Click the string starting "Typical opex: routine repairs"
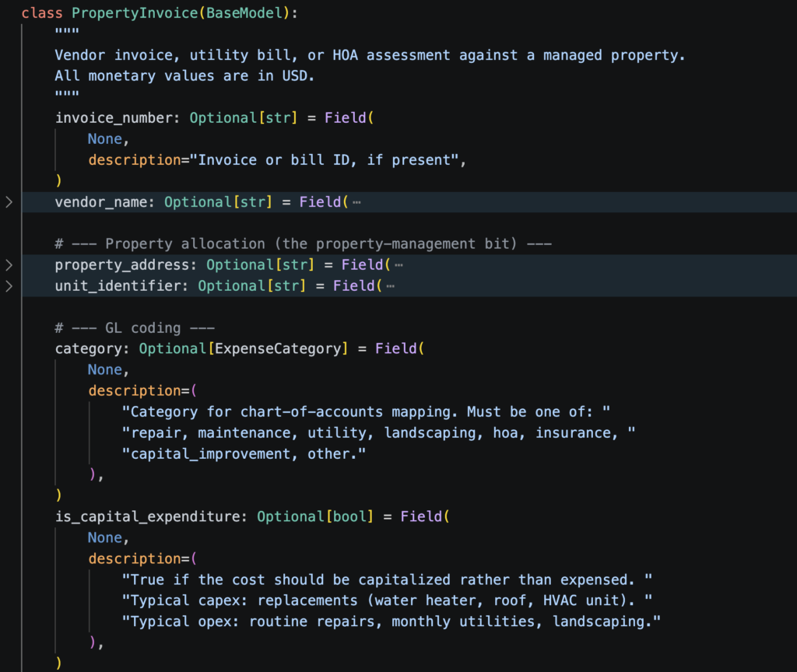Screen dimensions: 797x672 tap(391, 621)
